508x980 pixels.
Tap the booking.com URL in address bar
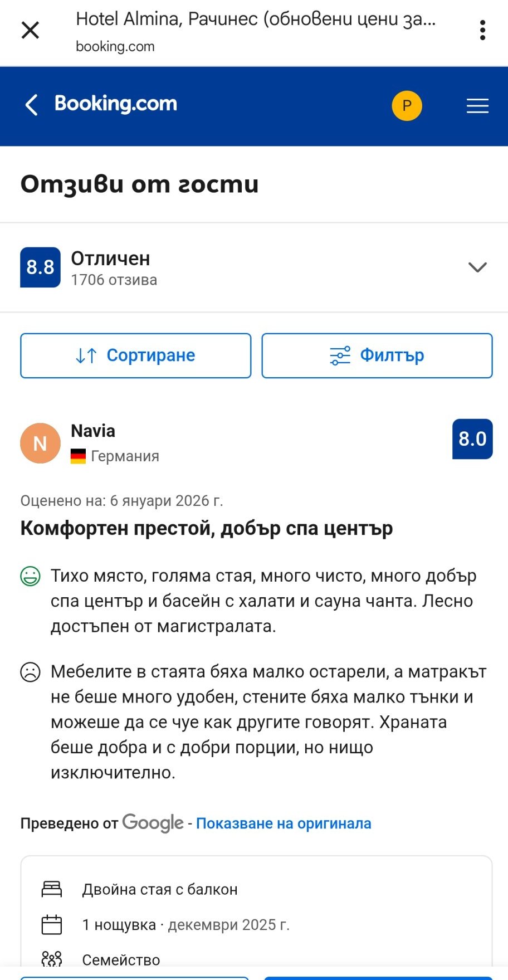click(115, 47)
